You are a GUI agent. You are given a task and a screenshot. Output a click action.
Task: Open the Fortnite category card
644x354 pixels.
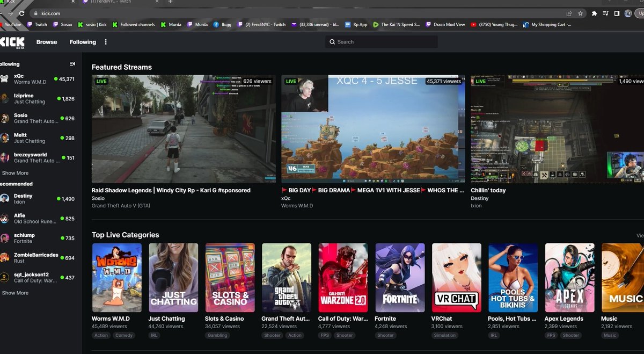click(400, 278)
